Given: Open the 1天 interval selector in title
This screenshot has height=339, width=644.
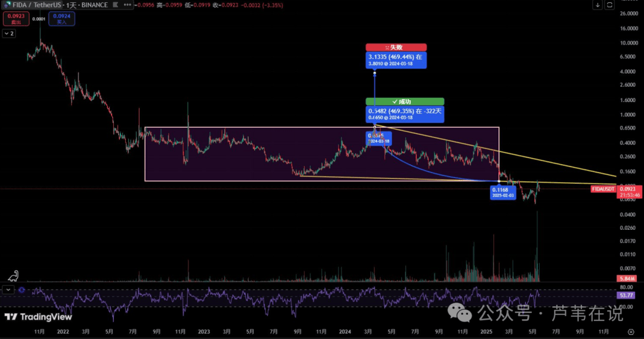Looking at the screenshot, I should [x=73, y=5].
